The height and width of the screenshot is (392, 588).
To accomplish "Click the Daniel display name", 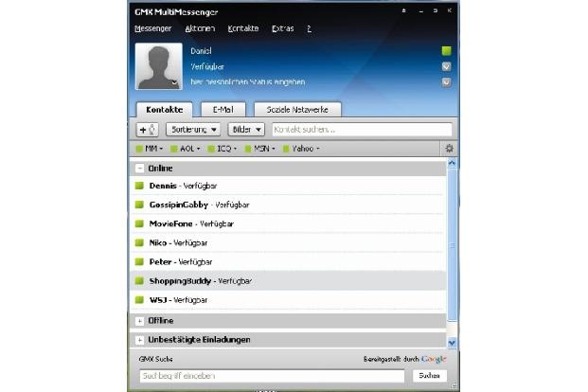I will click(x=201, y=51).
